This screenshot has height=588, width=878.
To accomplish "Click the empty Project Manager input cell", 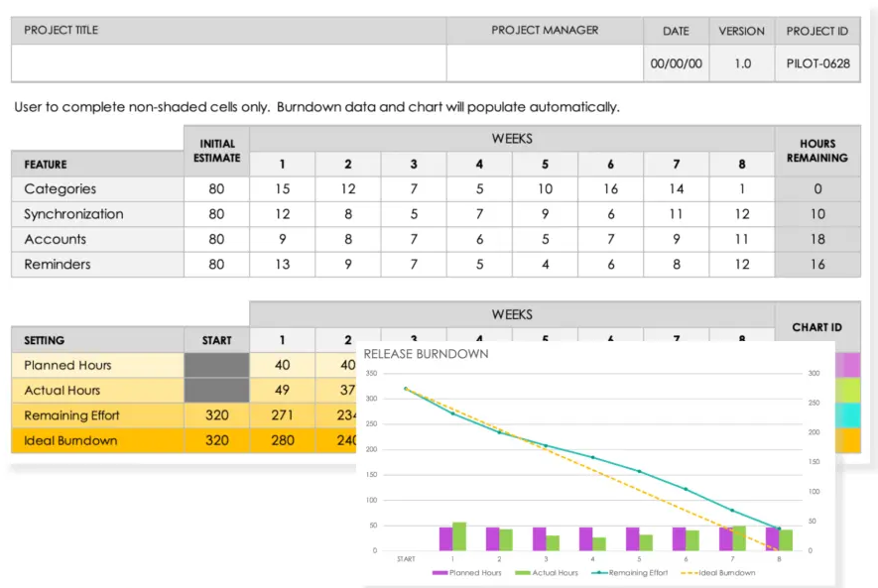I will (x=544, y=63).
